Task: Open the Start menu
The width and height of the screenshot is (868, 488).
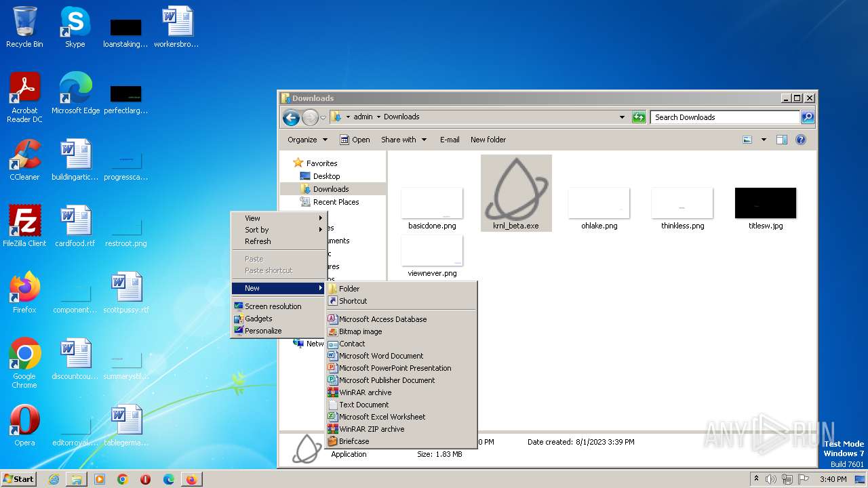Action: click(x=19, y=479)
